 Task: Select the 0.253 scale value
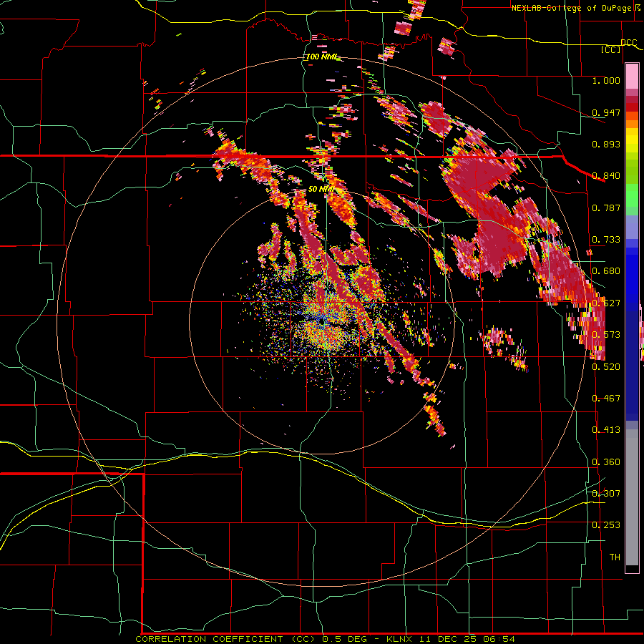[x=606, y=525]
